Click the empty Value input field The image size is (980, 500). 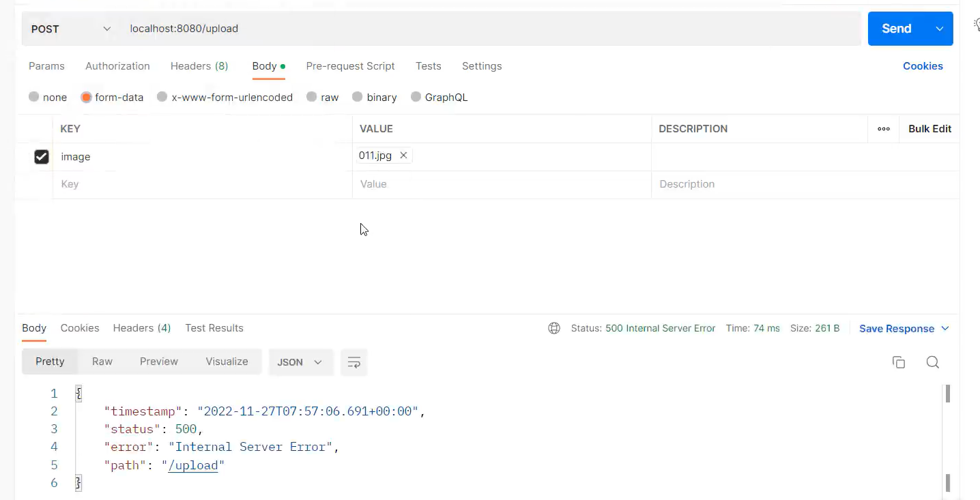coord(502,184)
